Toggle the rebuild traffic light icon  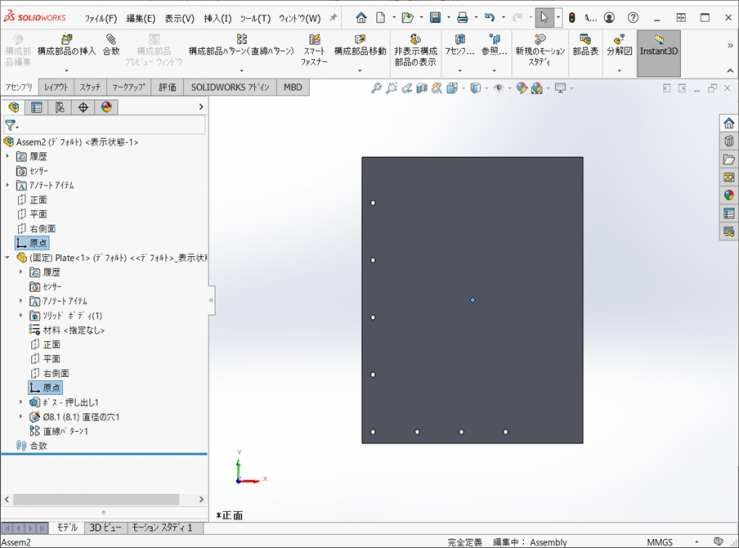coord(572,18)
